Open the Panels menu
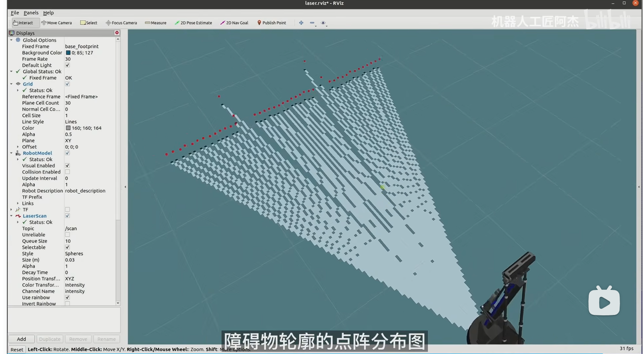The image size is (644, 354). [31, 13]
